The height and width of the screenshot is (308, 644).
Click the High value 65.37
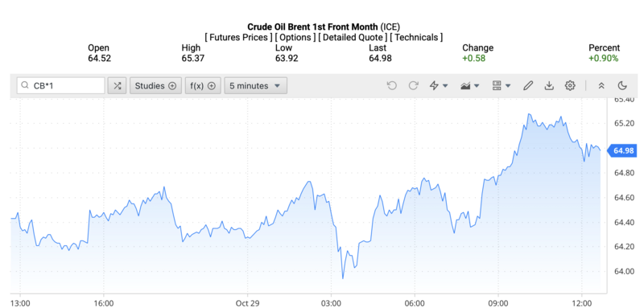[x=193, y=58]
